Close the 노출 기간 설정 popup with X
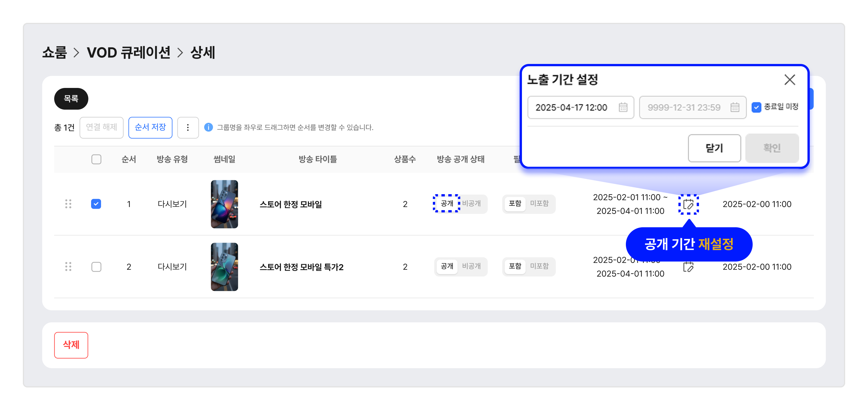Screen dimensions: 868x410 click(789, 80)
